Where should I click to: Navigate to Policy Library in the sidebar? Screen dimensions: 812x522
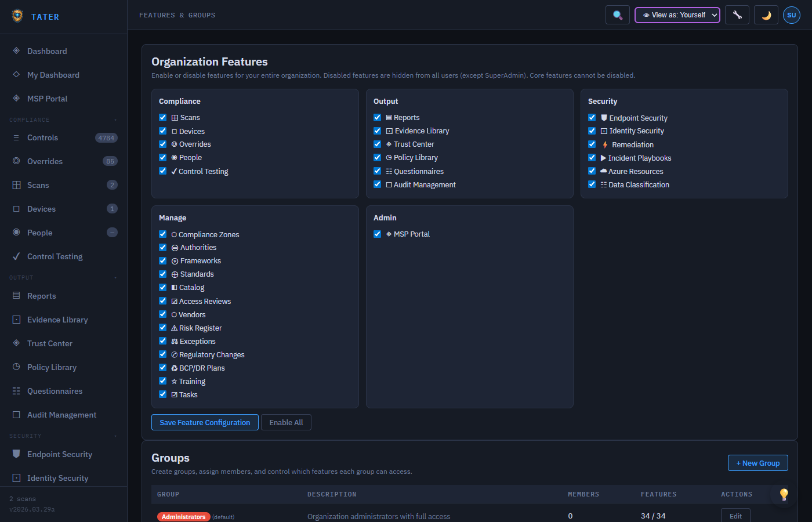pos(64,367)
